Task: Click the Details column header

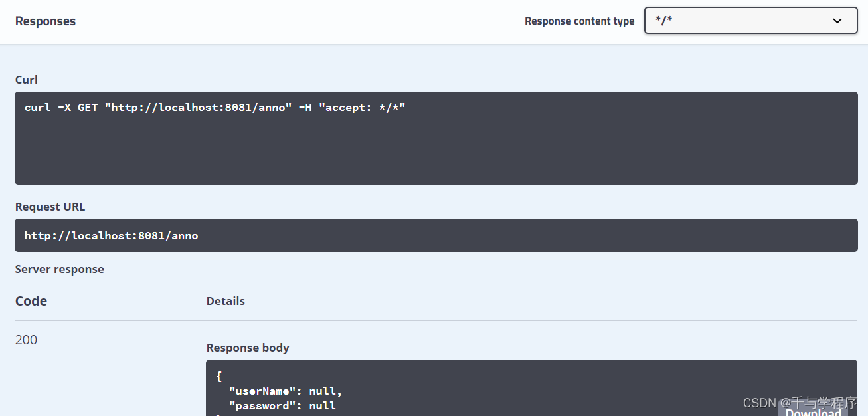Action: [x=225, y=301]
